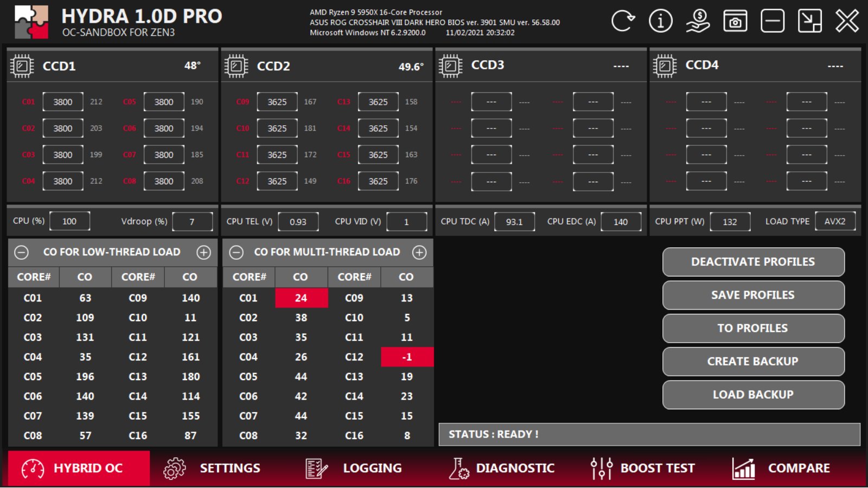Open the LOGGING tab
The image size is (868, 488).
pos(353,468)
